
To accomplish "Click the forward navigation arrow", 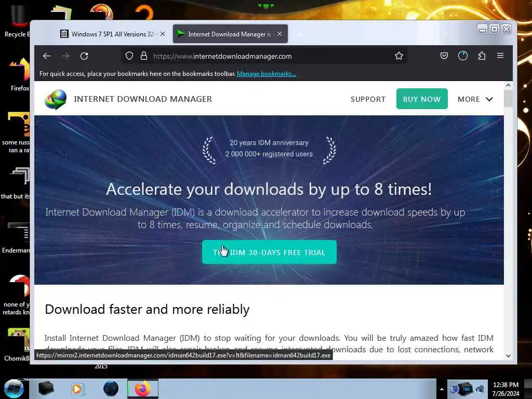I will (x=65, y=56).
